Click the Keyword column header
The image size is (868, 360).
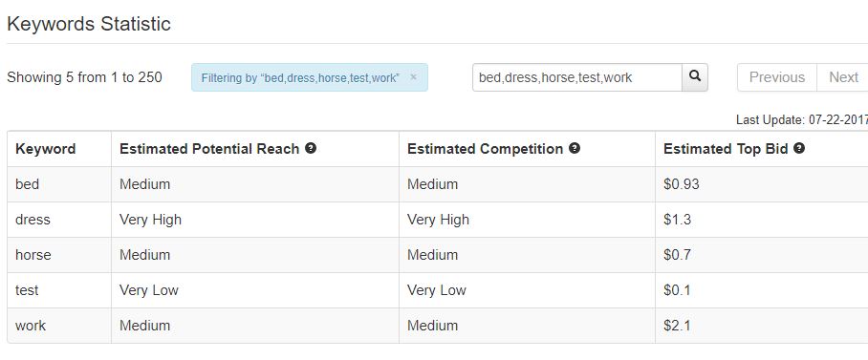pyautogui.click(x=45, y=149)
